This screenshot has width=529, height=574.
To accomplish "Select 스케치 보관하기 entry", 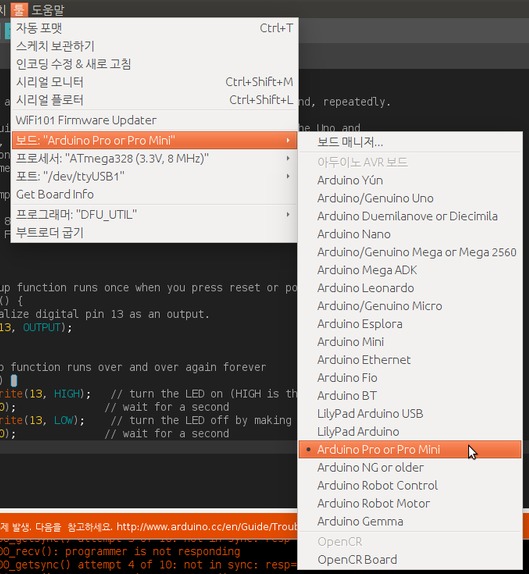I will coord(154,46).
